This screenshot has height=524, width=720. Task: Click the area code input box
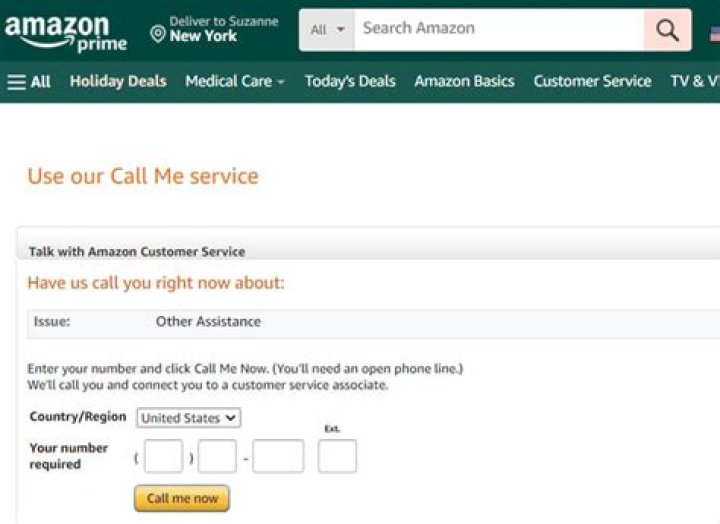(163, 457)
